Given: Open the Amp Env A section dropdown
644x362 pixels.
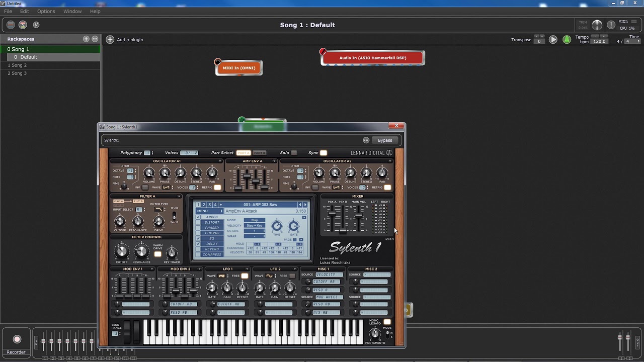Looking at the screenshot, I should 274,161.
